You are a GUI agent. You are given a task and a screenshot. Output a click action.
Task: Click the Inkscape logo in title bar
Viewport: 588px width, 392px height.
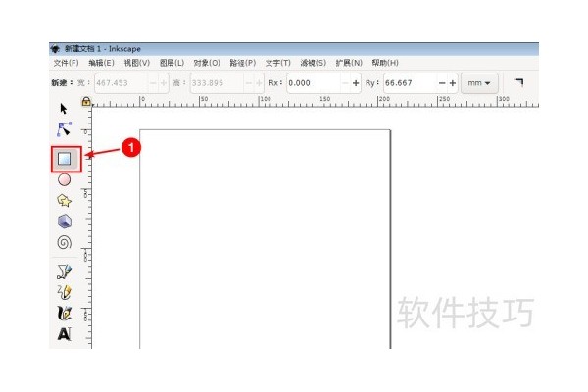pos(55,49)
